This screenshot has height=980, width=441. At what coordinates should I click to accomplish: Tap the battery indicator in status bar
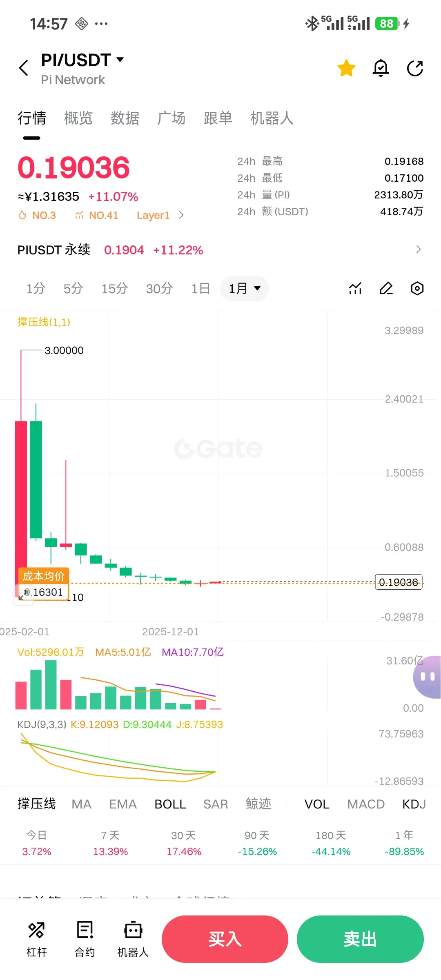(x=387, y=24)
